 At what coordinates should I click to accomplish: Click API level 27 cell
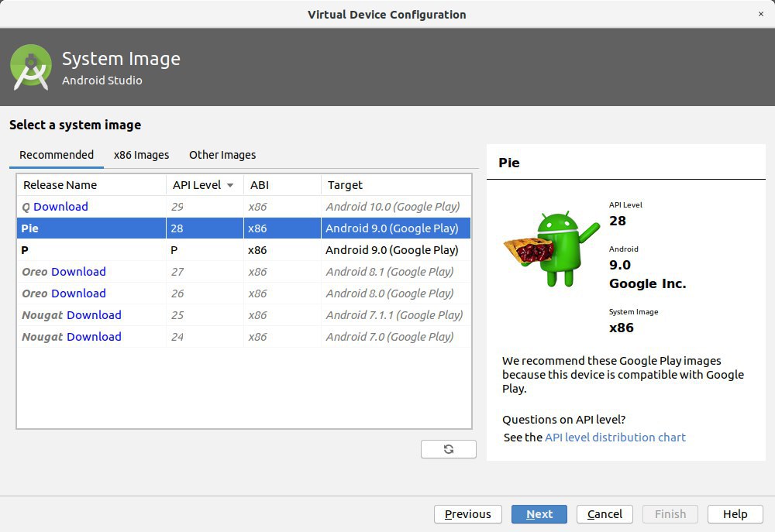click(205, 272)
